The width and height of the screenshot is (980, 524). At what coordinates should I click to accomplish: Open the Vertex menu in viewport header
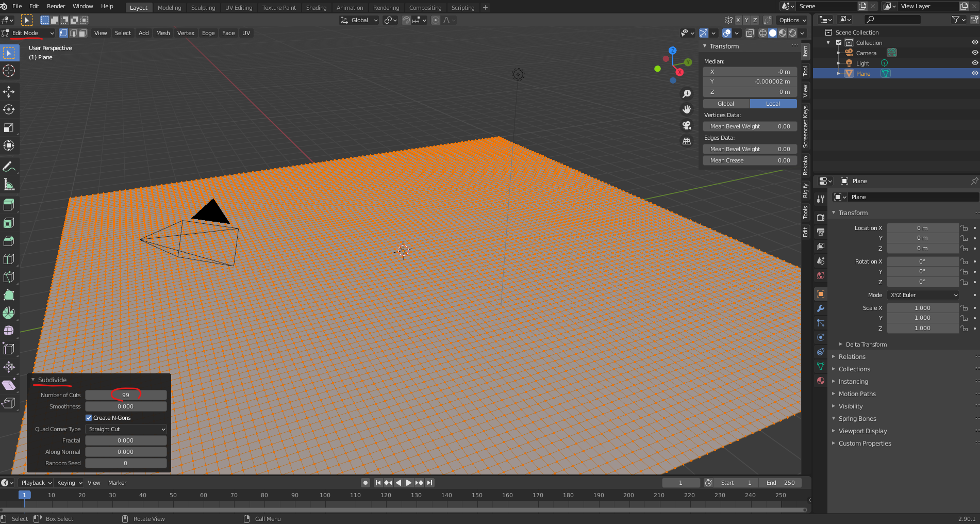click(x=186, y=33)
